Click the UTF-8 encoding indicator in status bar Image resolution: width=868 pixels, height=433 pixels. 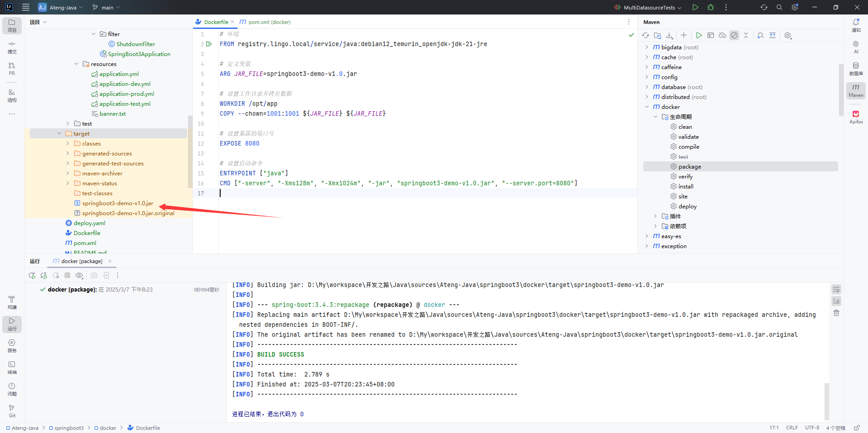(812, 428)
